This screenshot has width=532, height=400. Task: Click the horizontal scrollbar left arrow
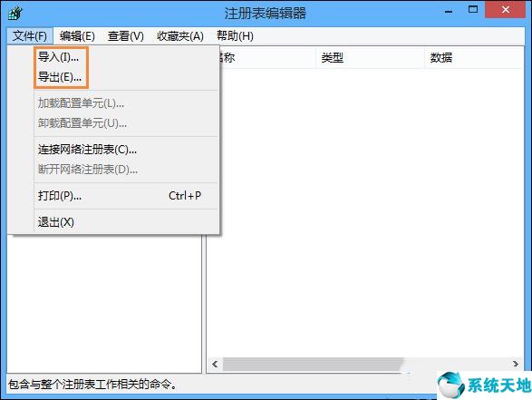pos(215,364)
